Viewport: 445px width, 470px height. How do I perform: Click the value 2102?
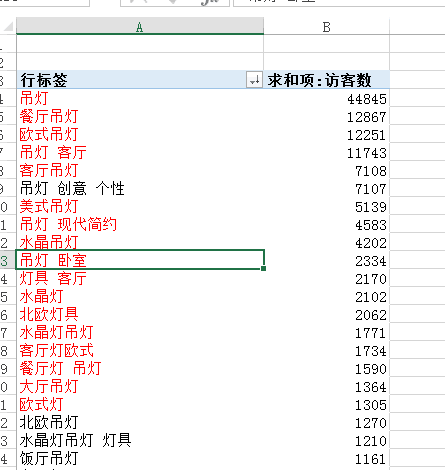pos(371,297)
